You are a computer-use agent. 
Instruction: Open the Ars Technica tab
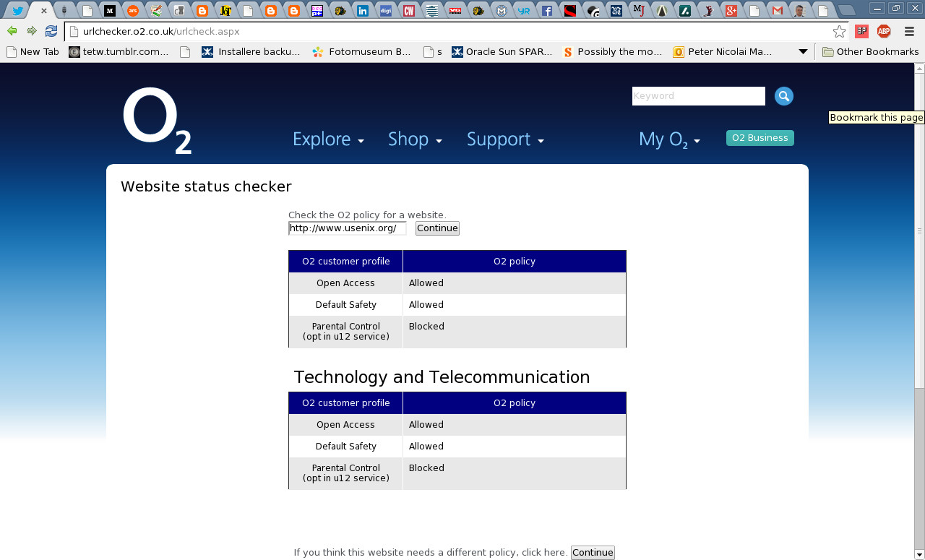coord(132,11)
